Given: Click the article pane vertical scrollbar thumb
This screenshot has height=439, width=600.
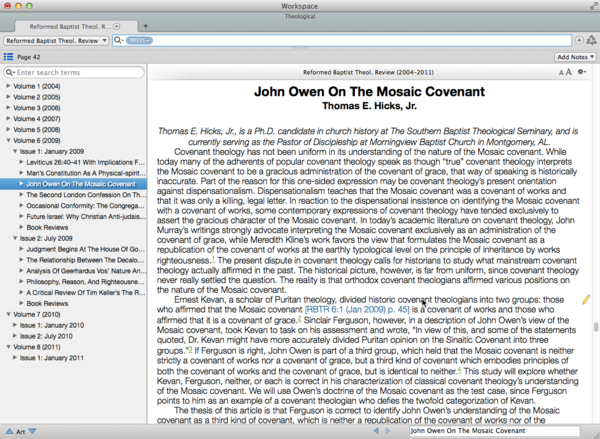Looking at the screenshot, I should pos(596,327).
